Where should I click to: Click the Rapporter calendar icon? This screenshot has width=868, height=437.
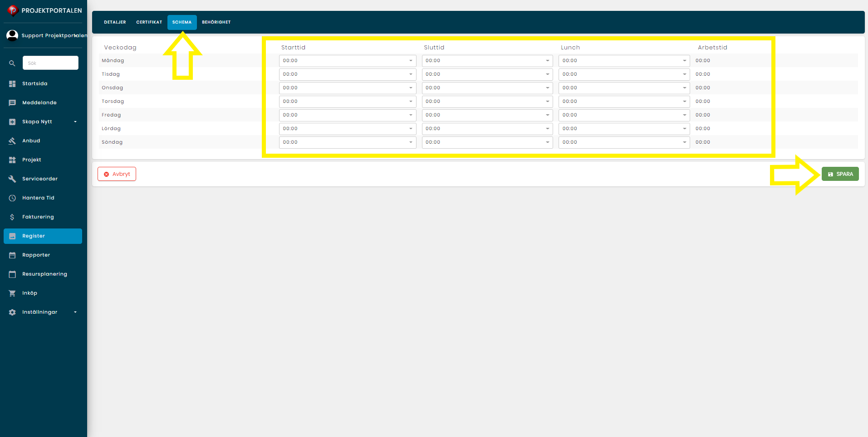click(12, 255)
